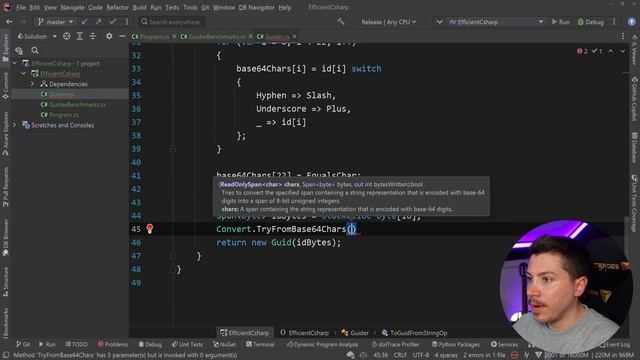Screen dimensions: 640x360
Task: Collapse the EfficientCsharp solution node
Action: [x=15, y=63]
